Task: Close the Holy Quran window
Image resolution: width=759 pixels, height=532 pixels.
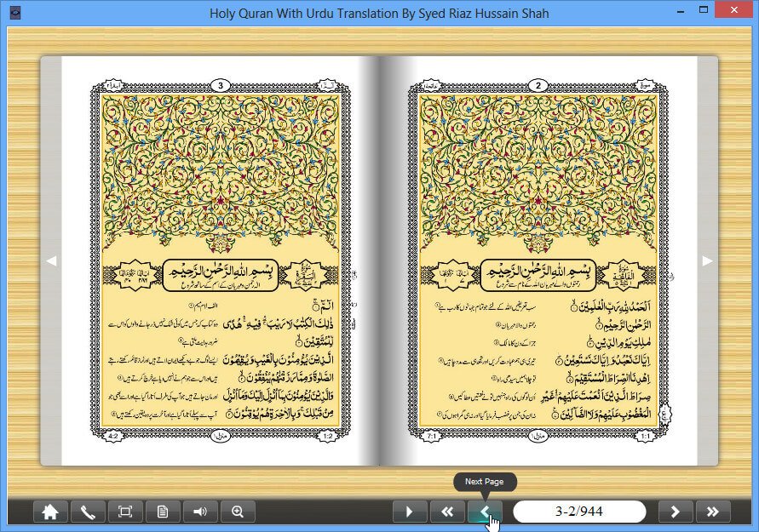Action: [x=734, y=9]
